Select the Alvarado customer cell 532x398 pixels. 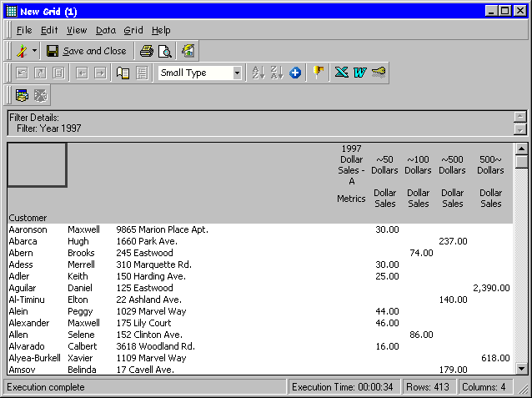pyautogui.click(x=27, y=346)
